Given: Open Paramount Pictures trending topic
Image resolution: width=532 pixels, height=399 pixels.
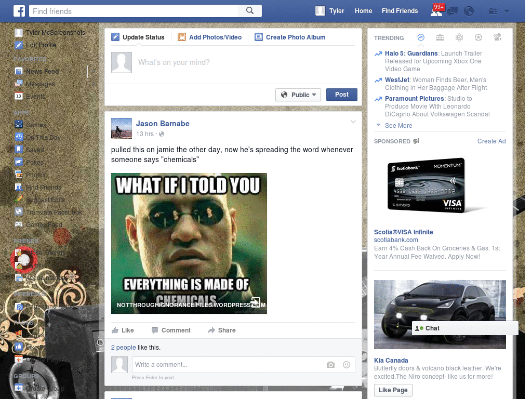Looking at the screenshot, I should [414, 98].
